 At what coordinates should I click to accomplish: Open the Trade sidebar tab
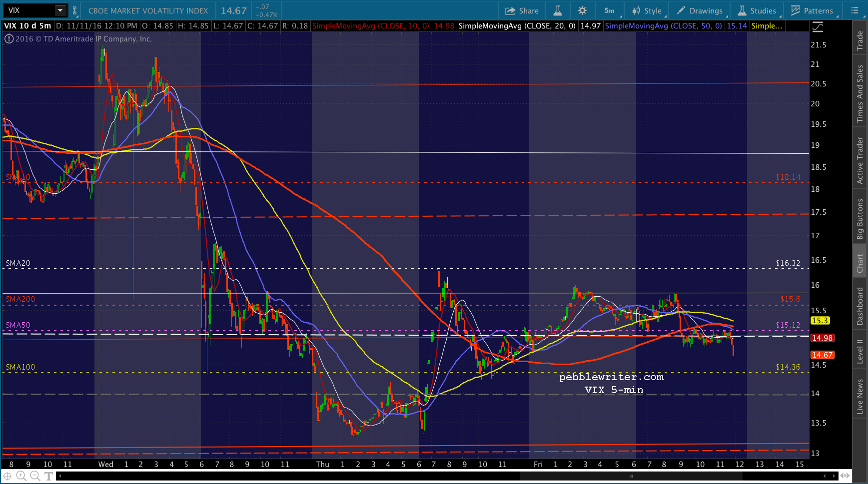[x=860, y=40]
